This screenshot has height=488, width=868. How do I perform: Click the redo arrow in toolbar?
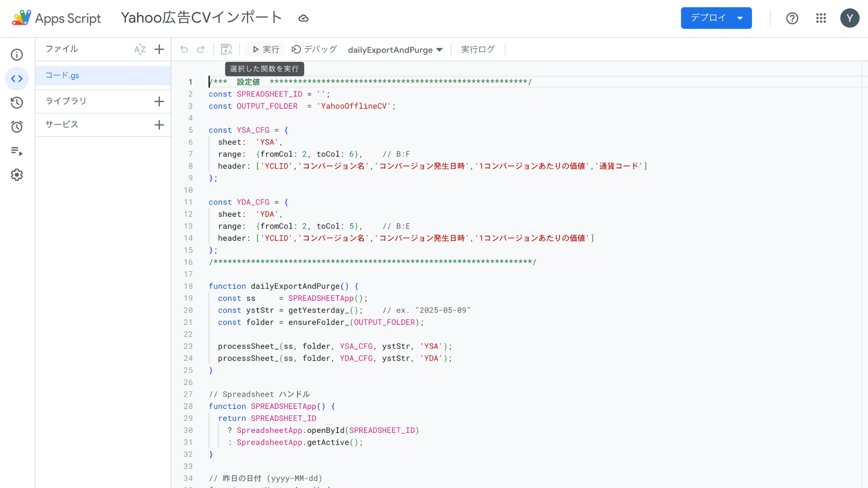click(201, 49)
